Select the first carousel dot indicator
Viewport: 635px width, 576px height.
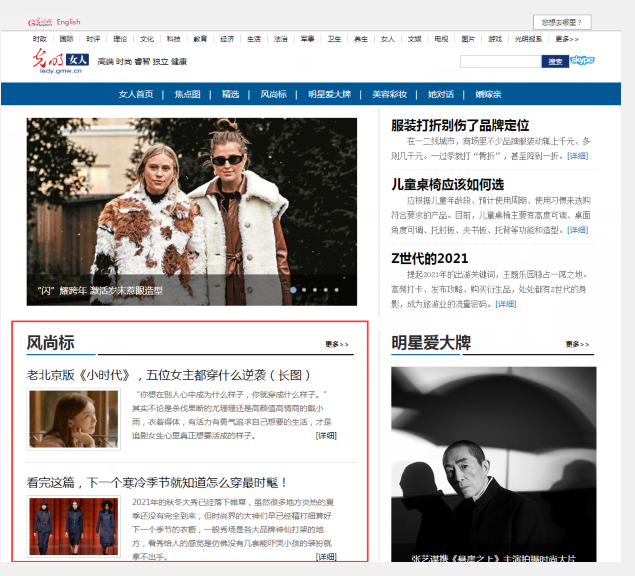pos(293,290)
